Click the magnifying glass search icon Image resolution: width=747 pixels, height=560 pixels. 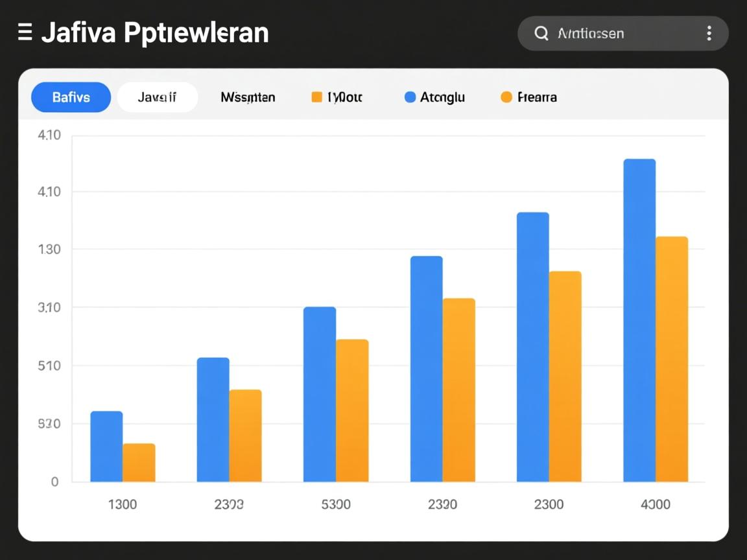pyautogui.click(x=541, y=34)
